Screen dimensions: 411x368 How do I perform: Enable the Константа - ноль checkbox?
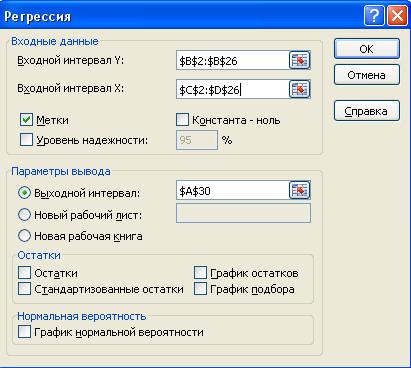pos(182,120)
